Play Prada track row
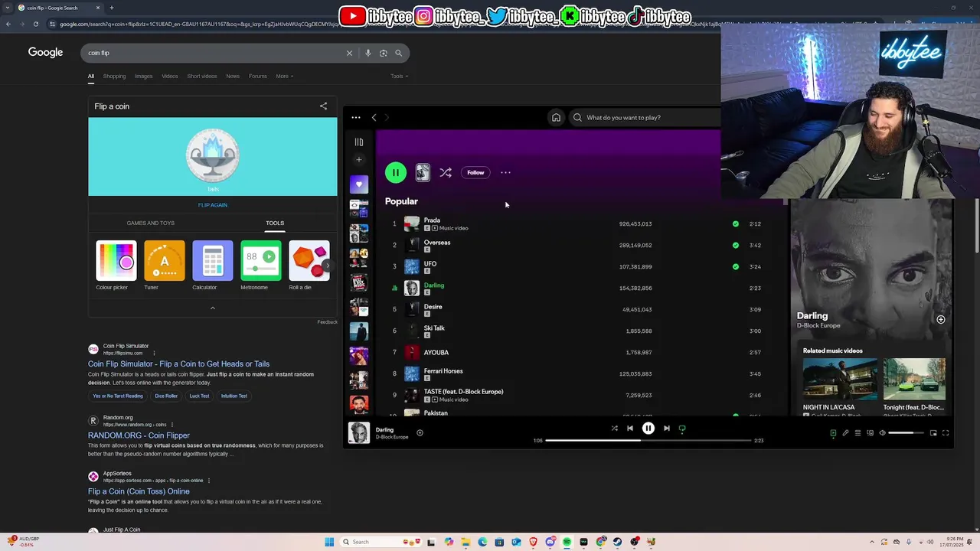The width and height of the screenshot is (980, 551). point(582,223)
